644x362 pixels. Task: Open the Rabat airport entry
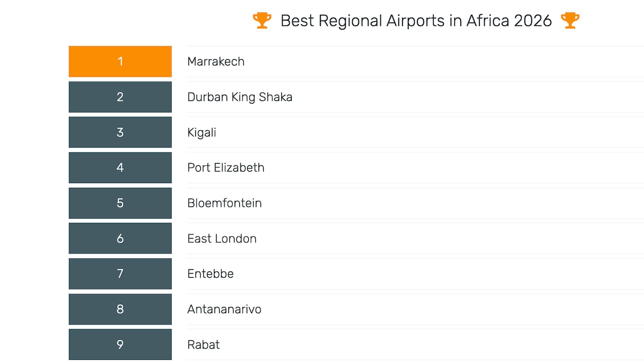tap(203, 345)
